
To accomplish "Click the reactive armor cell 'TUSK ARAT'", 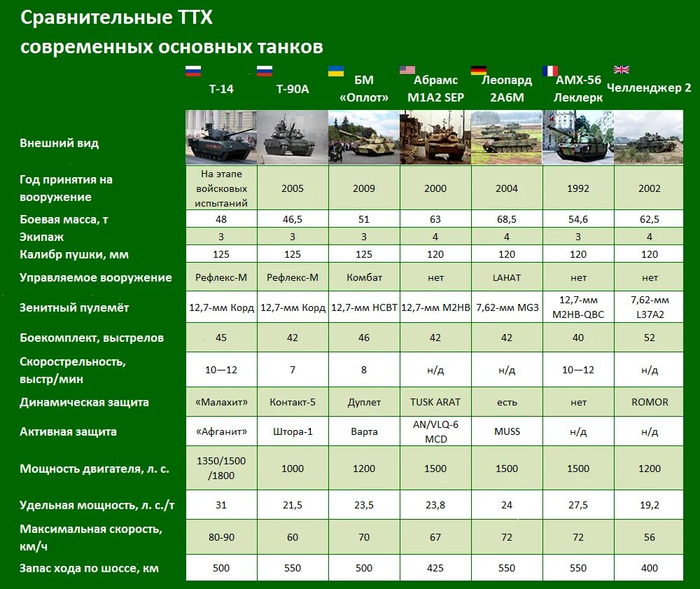I will pyautogui.click(x=435, y=402).
